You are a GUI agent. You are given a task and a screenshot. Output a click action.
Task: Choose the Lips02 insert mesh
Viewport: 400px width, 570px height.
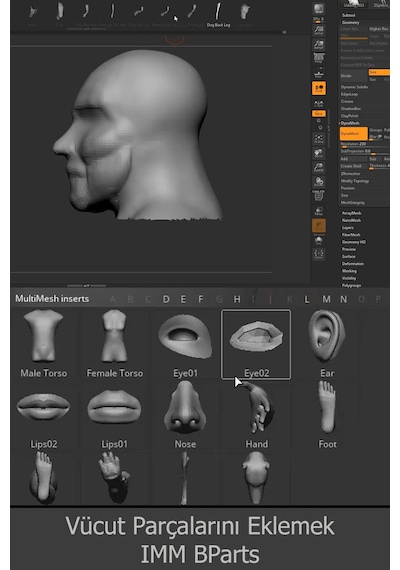tap(44, 415)
